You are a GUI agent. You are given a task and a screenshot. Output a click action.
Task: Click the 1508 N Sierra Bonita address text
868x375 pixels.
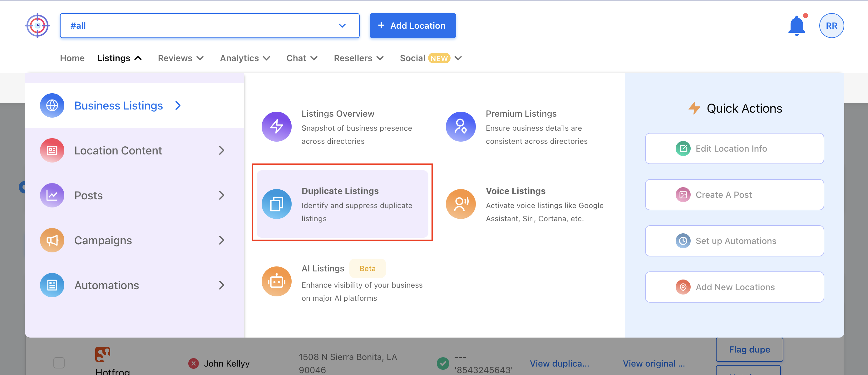pos(348,363)
